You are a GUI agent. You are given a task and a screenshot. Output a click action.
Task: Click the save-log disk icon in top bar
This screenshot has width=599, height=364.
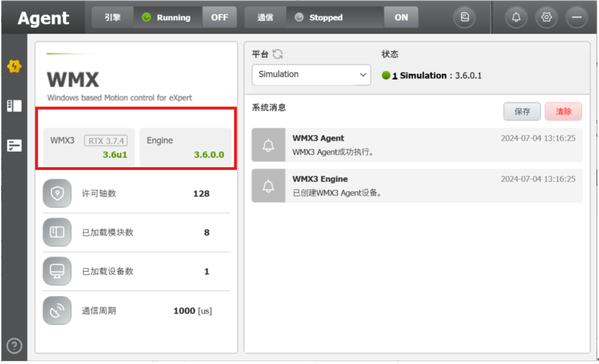click(465, 17)
